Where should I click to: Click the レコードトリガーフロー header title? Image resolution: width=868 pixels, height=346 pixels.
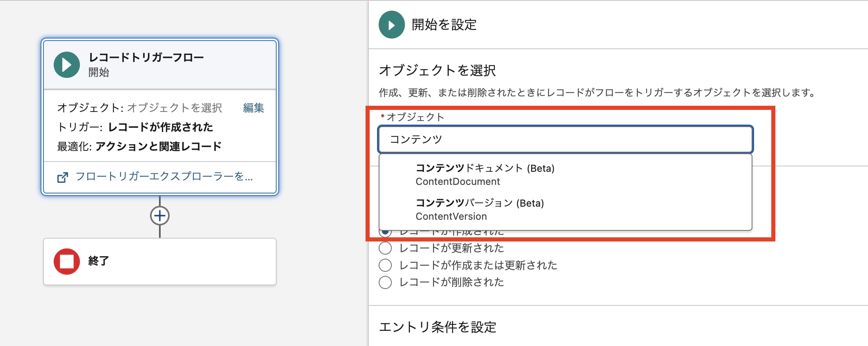(146, 57)
